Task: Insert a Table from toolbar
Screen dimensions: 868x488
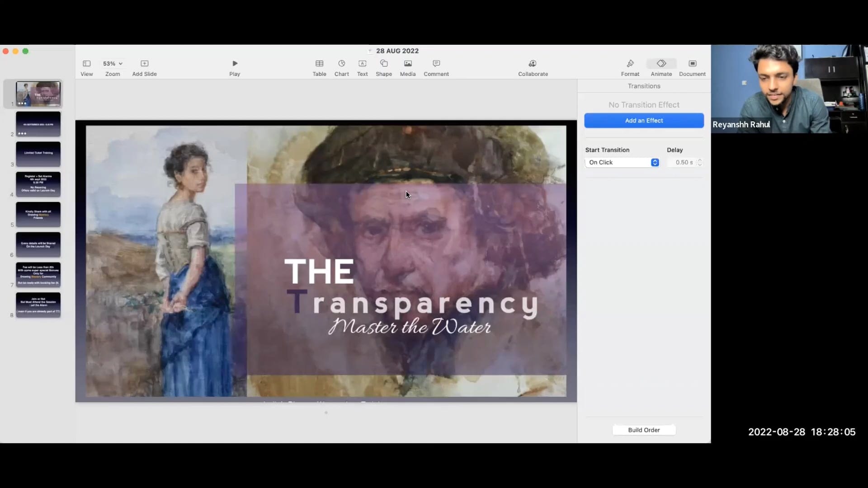Action: pyautogui.click(x=319, y=64)
